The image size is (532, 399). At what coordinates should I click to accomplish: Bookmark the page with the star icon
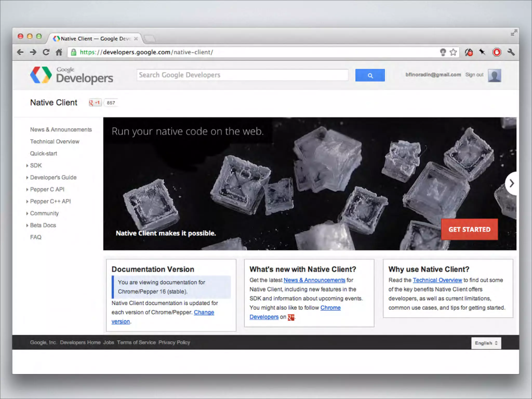click(453, 52)
